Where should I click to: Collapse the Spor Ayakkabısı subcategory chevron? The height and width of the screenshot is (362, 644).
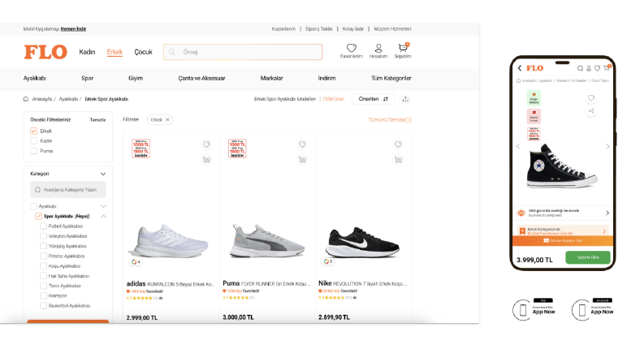pos(103,216)
